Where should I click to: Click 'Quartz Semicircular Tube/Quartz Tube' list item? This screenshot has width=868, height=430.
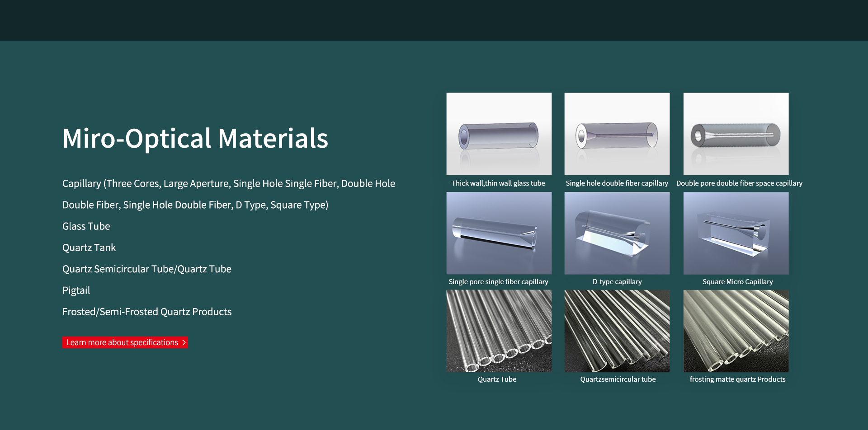[x=147, y=269]
